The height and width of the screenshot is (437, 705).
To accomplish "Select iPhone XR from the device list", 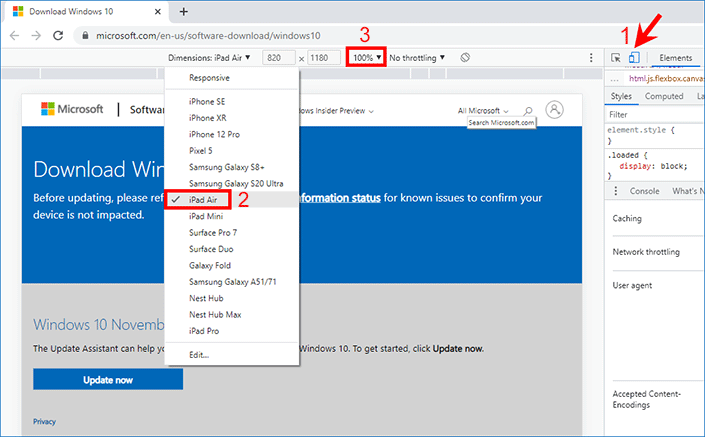I will 232,118.
